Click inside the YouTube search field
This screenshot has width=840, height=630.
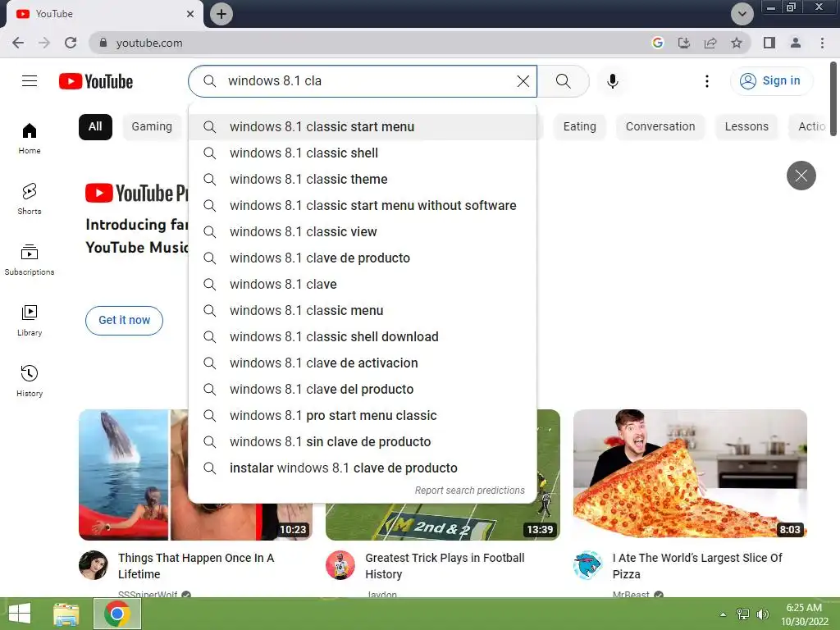(364, 81)
